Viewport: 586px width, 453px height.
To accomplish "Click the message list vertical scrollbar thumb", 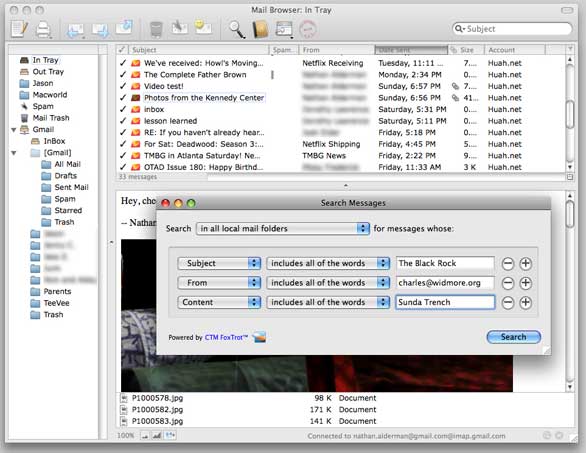I will [570, 114].
